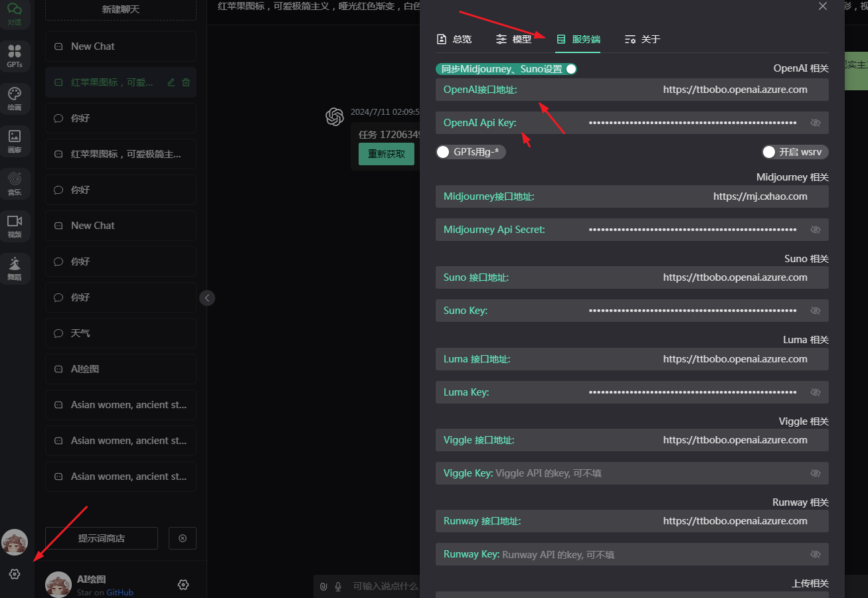Reveal the OpenAI Api Key value

pyautogui.click(x=816, y=123)
